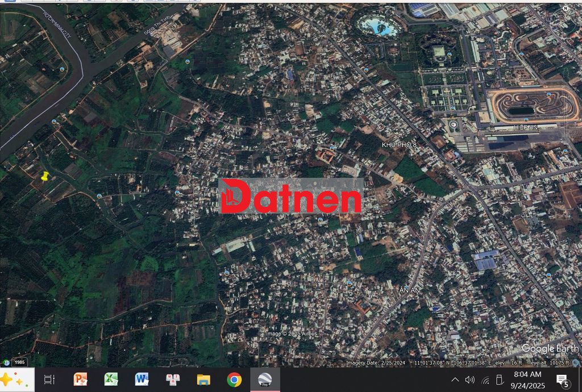Click the compass north indicator
Viewport: 582px width, 392px height.
[566, 9]
